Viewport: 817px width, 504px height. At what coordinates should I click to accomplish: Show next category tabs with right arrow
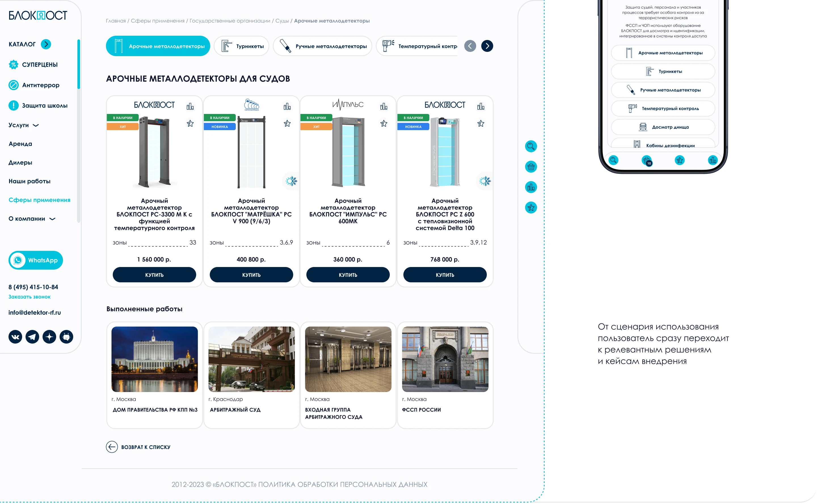point(487,46)
